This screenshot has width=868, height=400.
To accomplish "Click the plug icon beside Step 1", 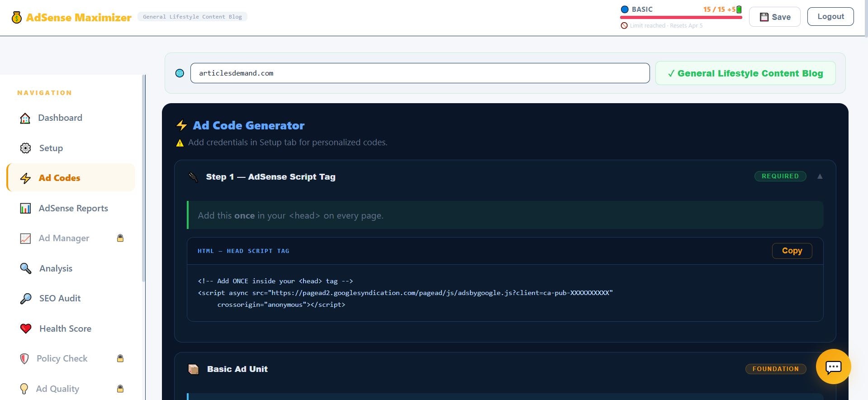I will pos(193,177).
